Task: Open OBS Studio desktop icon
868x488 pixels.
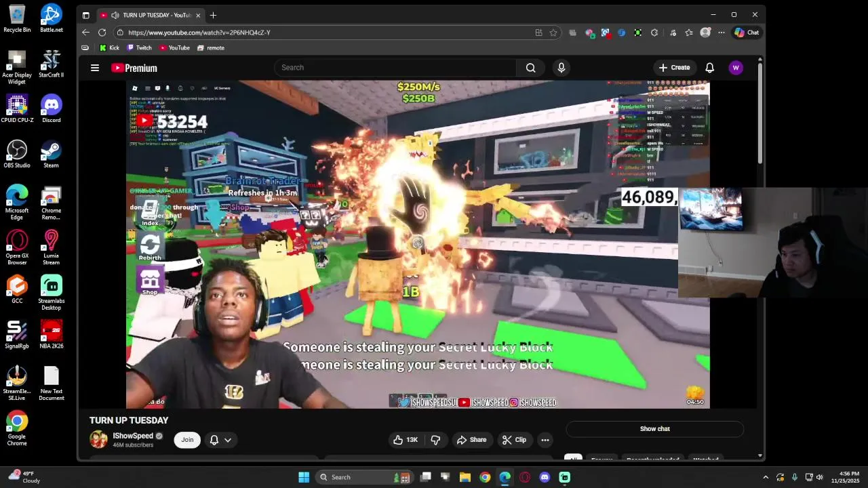Action: click(x=17, y=153)
